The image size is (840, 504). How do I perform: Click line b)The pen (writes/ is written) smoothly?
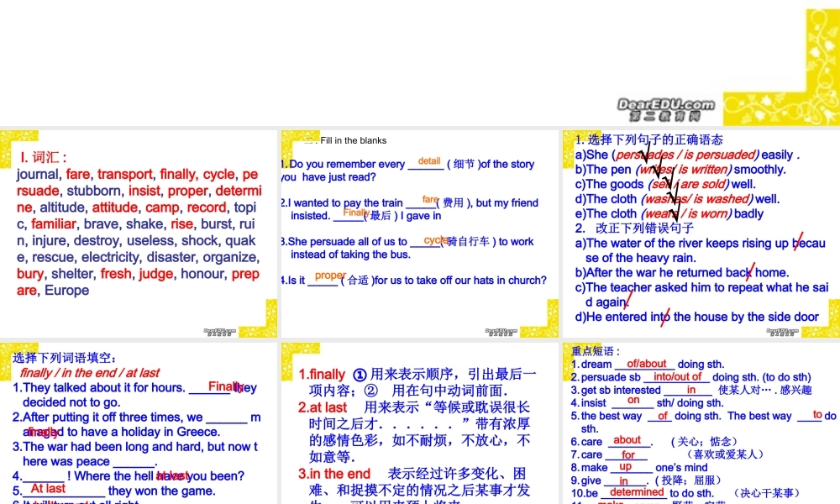click(x=680, y=169)
